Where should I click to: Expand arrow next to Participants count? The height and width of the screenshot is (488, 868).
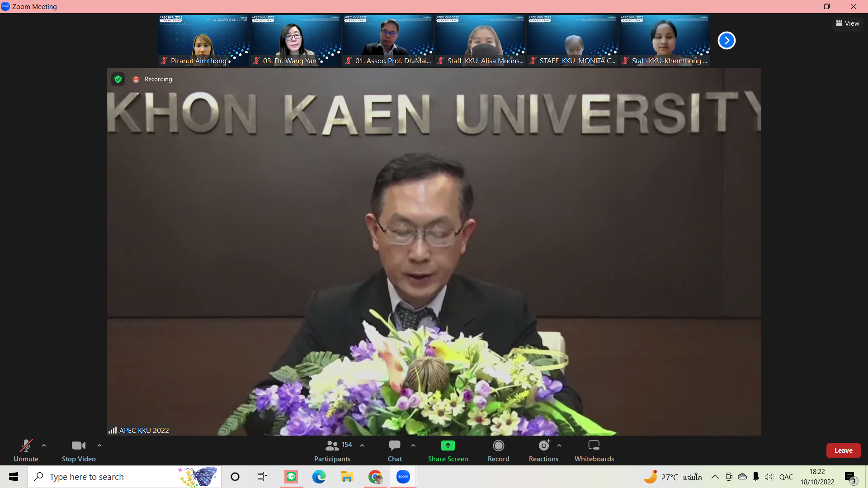point(362,446)
